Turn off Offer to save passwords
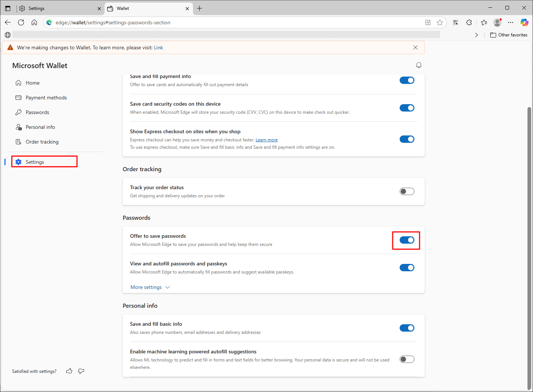The width and height of the screenshot is (533, 392). pos(407,240)
